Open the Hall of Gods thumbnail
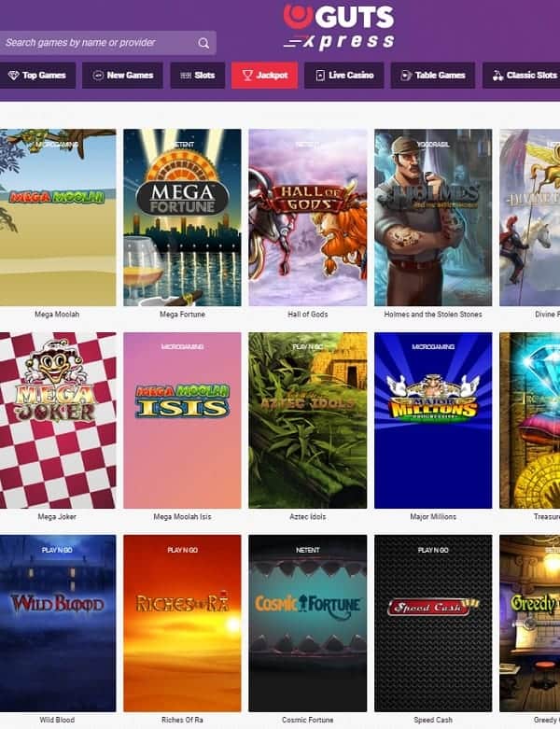This screenshot has width=560, height=729. [308, 217]
